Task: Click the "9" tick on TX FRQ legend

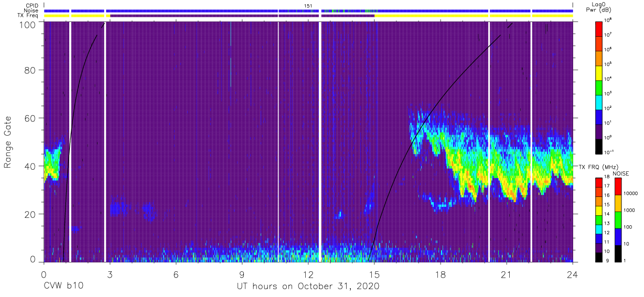Action: 608,261
